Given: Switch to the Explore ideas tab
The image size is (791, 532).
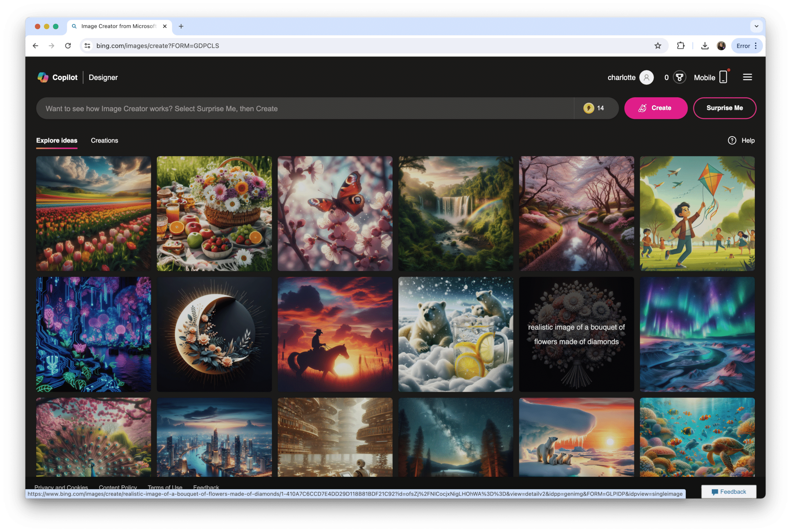Looking at the screenshot, I should (57, 141).
